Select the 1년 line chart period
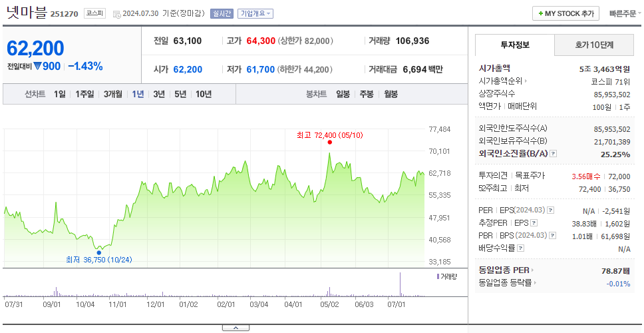644x333 pixels. pyautogui.click(x=138, y=94)
